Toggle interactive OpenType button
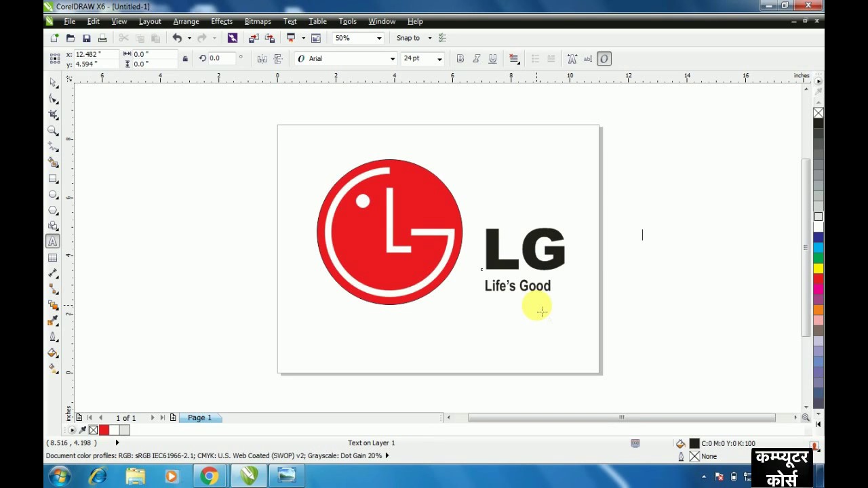The width and height of the screenshot is (868, 488). click(604, 59)
